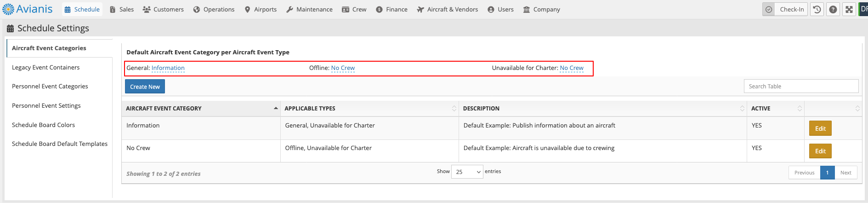Go to the Next table page
Screen dimensions: 868x203
pos(845,173)
